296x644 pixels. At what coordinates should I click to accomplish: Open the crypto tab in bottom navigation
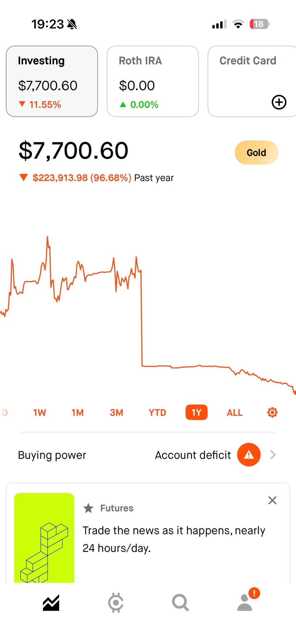click(x=116, y=603)
